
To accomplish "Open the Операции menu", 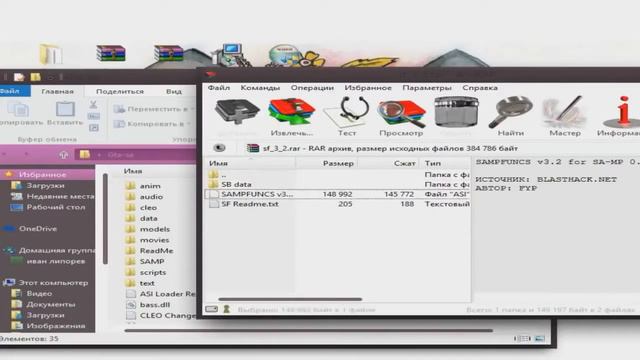I will click(312, 88).
